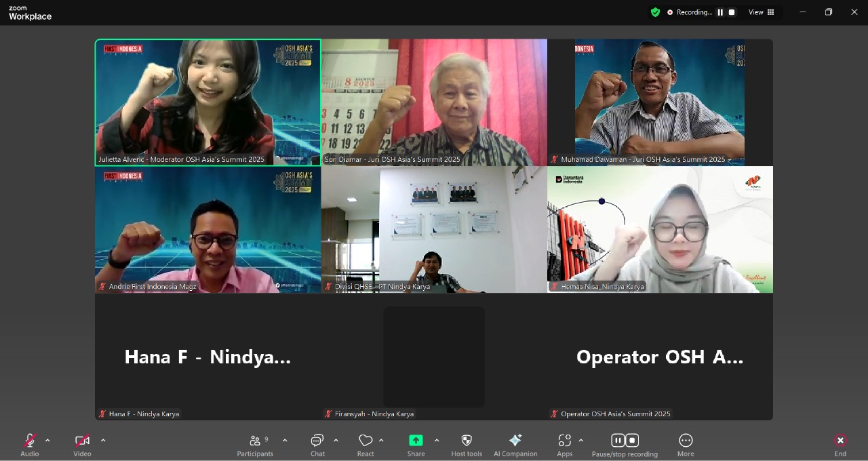Open the View layout menu
Viewport: 868px width, 461px height.
[x=761, y=12]
